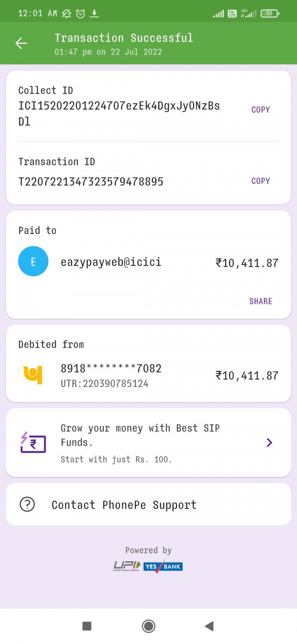Viewport: 297px width, 644px height.
Task: Tap the back arrow in header
Action: coord(21,43)
